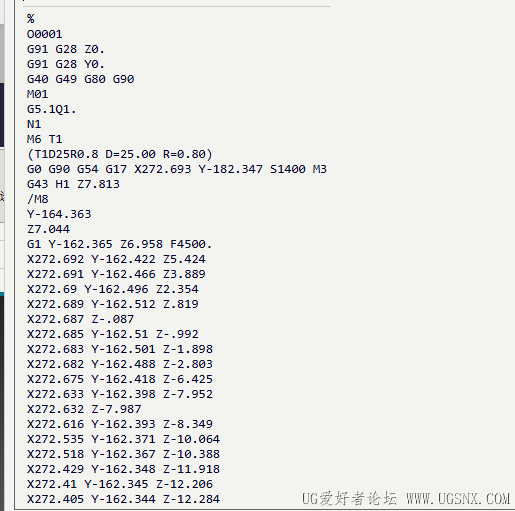Click the M6 T1 tool change line

click(44, 139)
